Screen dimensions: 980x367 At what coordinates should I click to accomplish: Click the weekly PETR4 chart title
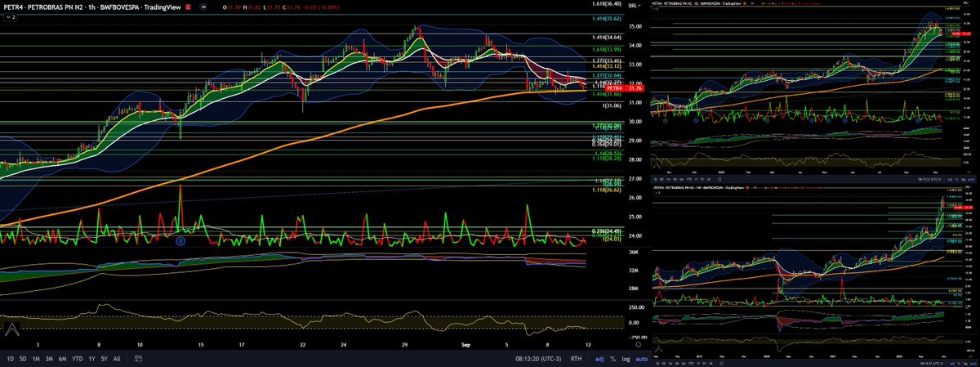tap(698, 187)
